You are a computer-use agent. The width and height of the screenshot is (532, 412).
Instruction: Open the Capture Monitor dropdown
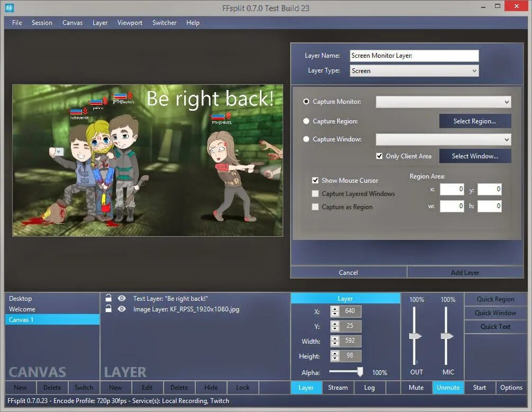(443, 102)
